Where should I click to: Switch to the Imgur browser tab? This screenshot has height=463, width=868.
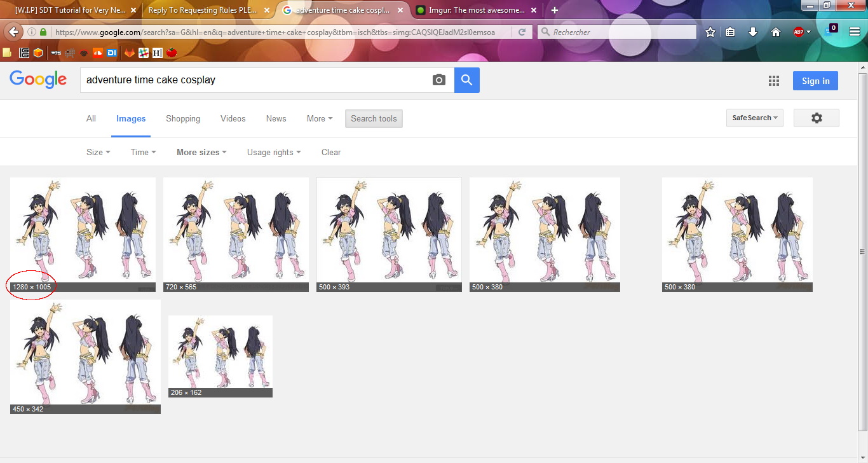470,10
